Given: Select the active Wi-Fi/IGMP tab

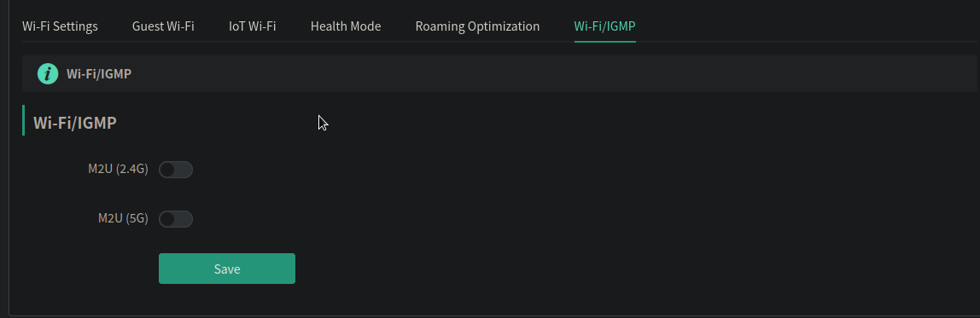Looking at the screenshot, I should (x=605, y=26).
